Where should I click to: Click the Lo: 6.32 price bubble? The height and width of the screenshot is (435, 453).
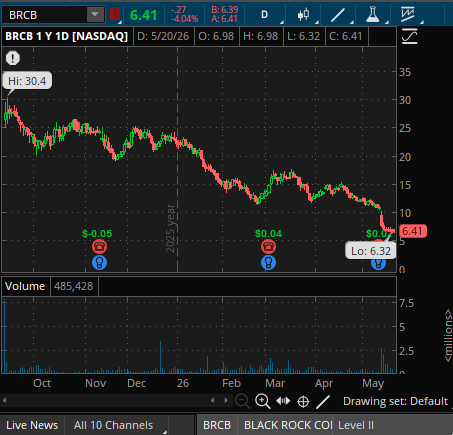pyautogui.click(x=371, y=251)
